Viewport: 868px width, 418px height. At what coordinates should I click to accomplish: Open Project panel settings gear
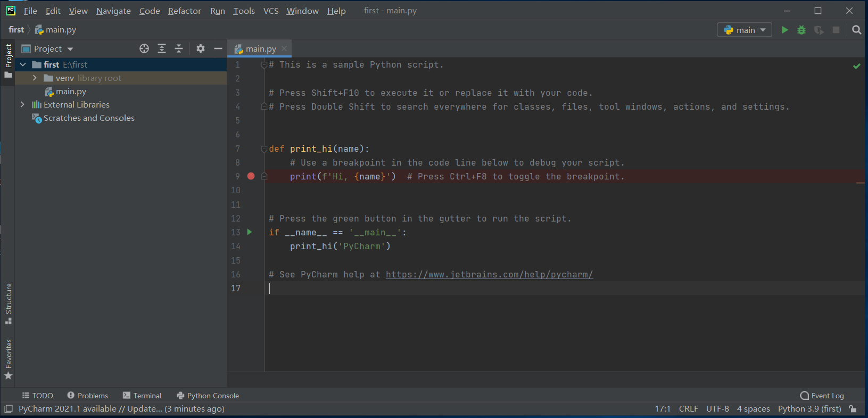tap(200, 48)
